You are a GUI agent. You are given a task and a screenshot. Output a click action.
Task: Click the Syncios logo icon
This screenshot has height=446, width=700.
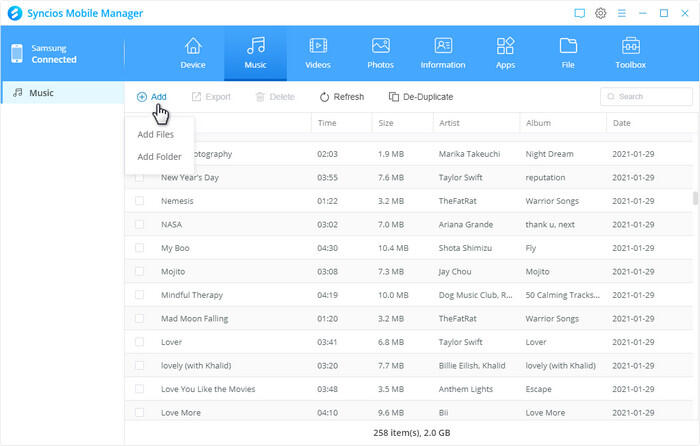coord(15,13)
